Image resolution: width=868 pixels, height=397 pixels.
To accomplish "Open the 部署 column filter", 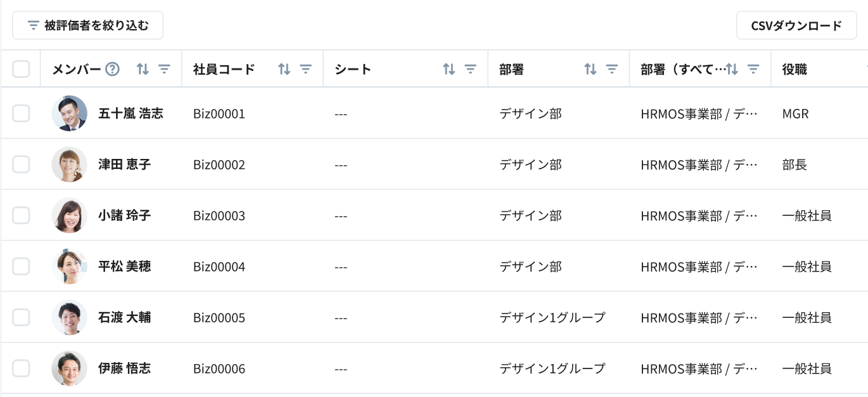I will pyautogui.click(x=611, y=70).
